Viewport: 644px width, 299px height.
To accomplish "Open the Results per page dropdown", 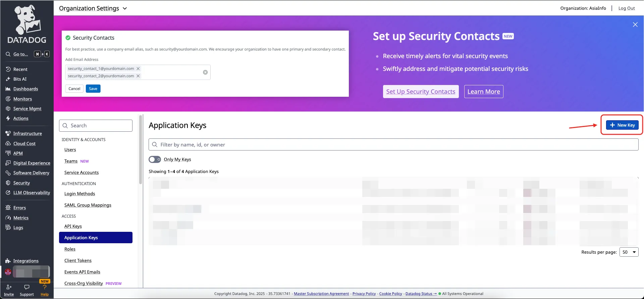I will [629, 252].
